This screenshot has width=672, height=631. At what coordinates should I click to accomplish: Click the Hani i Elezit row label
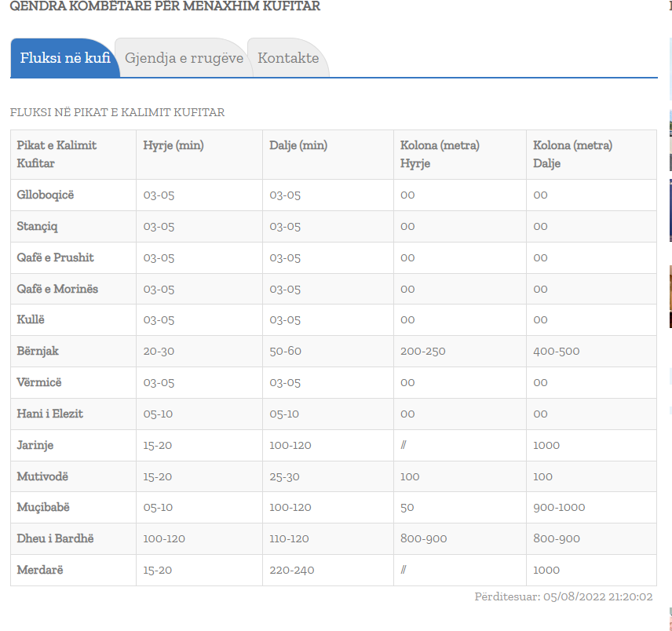coord(50,414)
